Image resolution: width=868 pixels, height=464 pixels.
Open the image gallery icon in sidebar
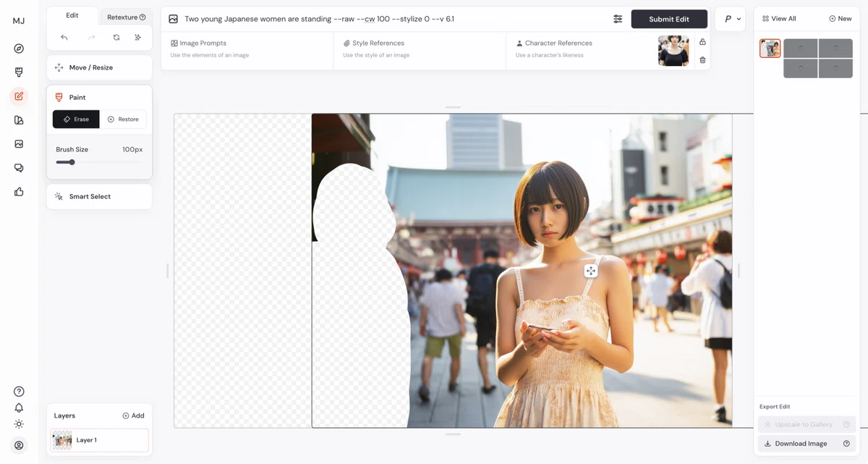pyautogui.click(x=19, y=144)
